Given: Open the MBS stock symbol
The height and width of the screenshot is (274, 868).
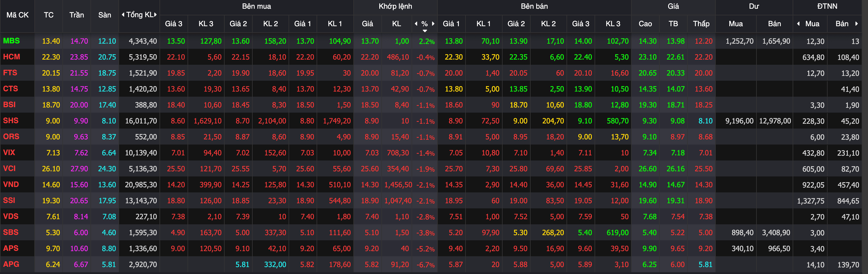Looking at the screenshot, I should coord(11,41).
